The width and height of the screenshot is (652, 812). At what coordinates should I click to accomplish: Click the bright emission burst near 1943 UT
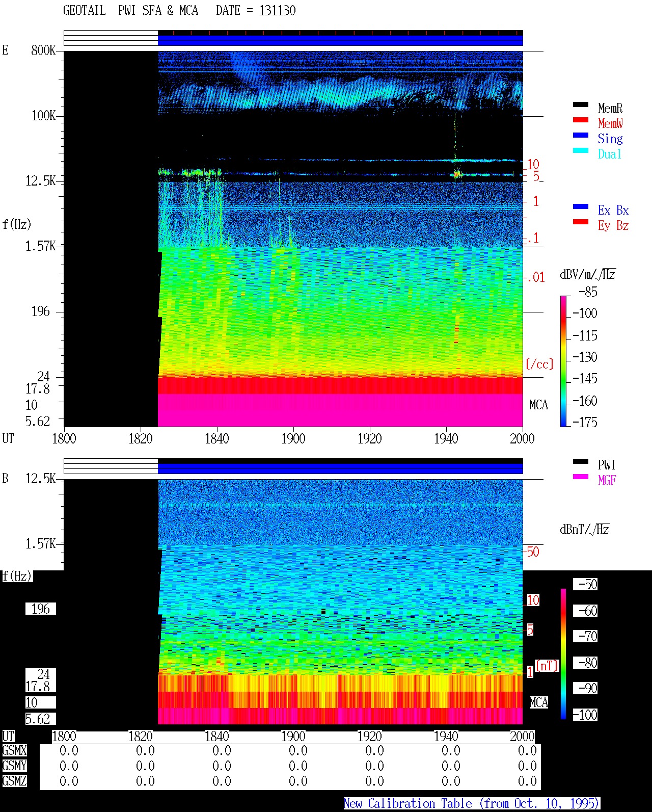click(x=457, y=174)
